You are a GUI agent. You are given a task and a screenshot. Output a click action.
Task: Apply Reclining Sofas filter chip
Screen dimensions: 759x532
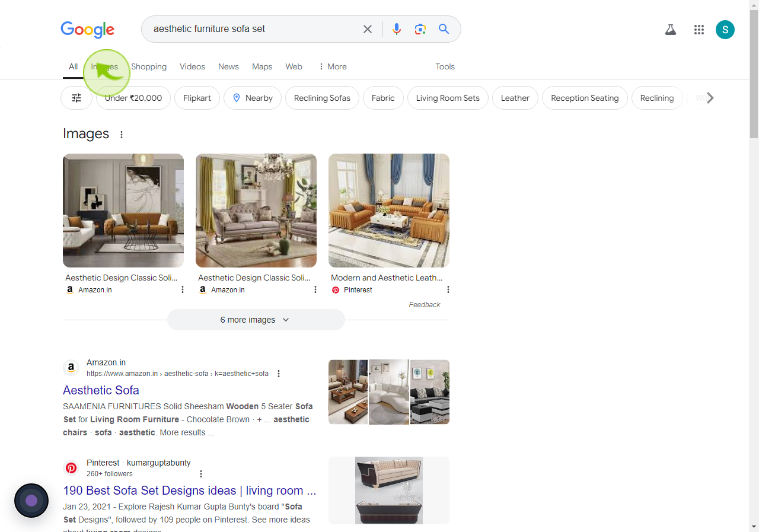point(322,98)
